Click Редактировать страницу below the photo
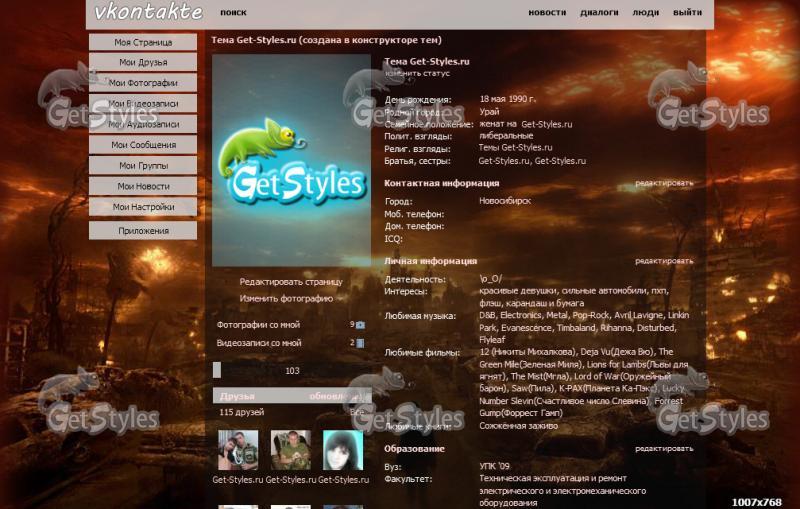The width and height of the screenshot is (800, 509). [291, 282]
